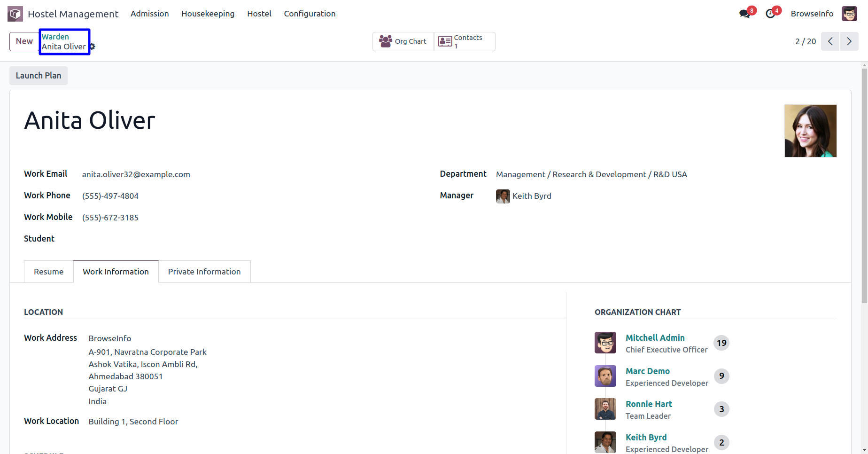Click the A-901, Navratna Corporate Park line
Image resolution: width=868 pixels, height=454 pixels.
coord(147,352)
